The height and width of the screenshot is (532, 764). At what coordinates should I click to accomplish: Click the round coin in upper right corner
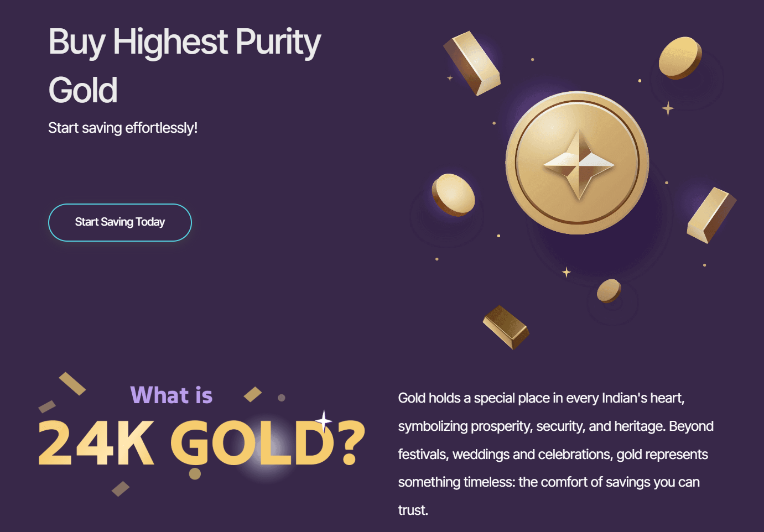[x=679, y=58]
